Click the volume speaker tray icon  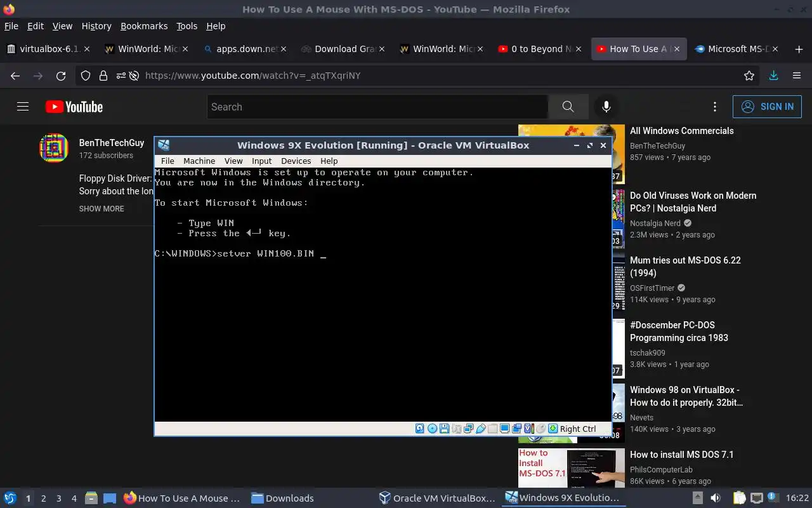[715, 498]
